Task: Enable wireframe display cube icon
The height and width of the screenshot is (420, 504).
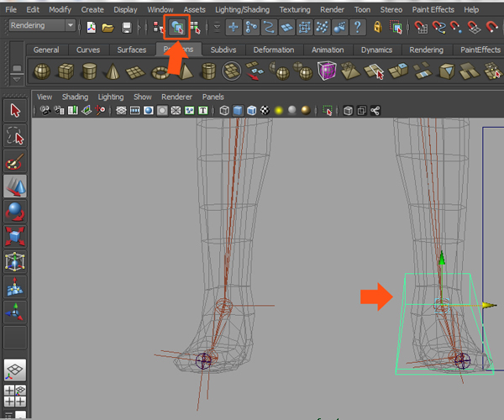Action: pos(224,111)
